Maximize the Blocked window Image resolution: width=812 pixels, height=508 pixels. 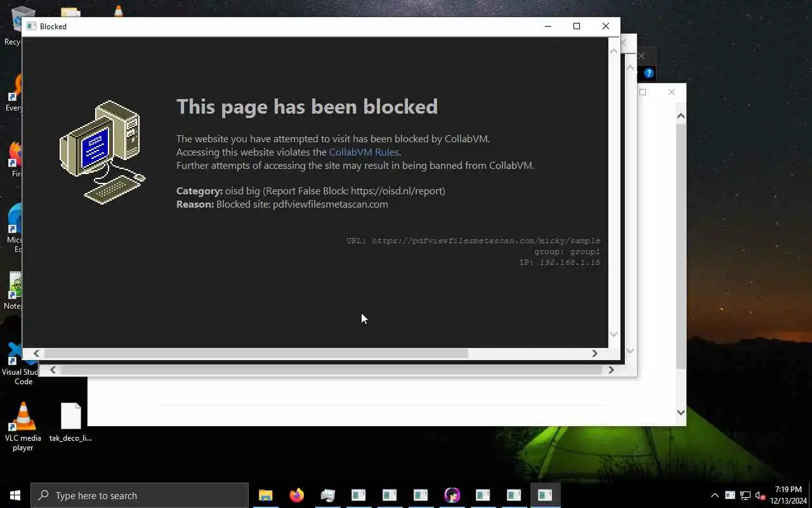[577, 26]
